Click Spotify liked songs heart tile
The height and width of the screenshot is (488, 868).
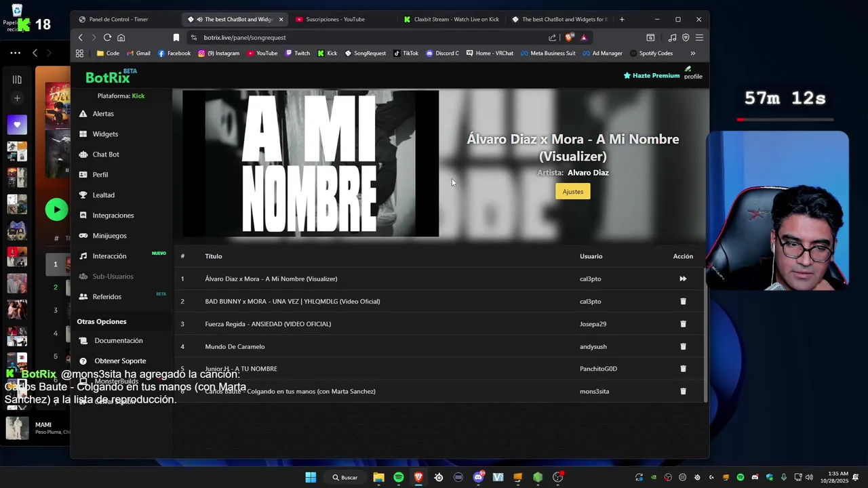pyautogui.click(x=17, y=125)
